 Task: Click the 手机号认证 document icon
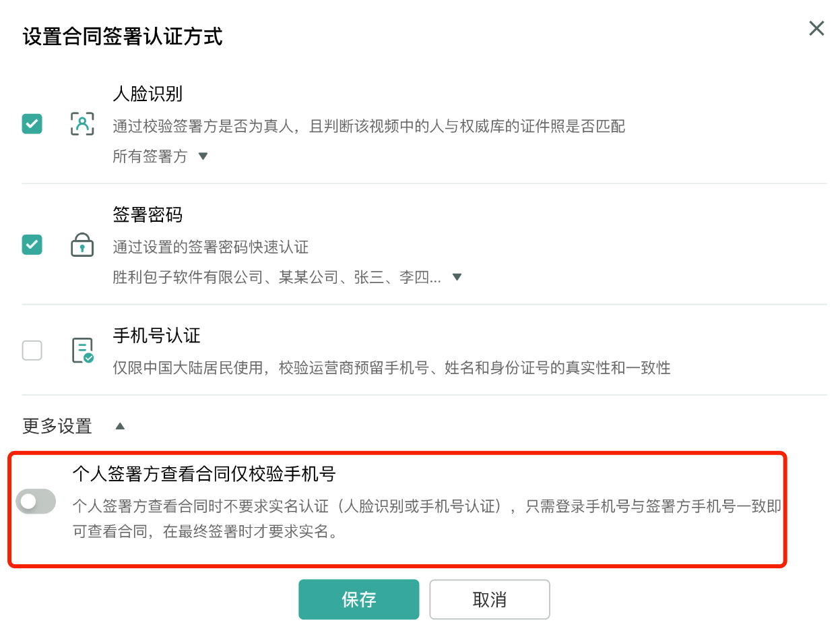[82, 351]
